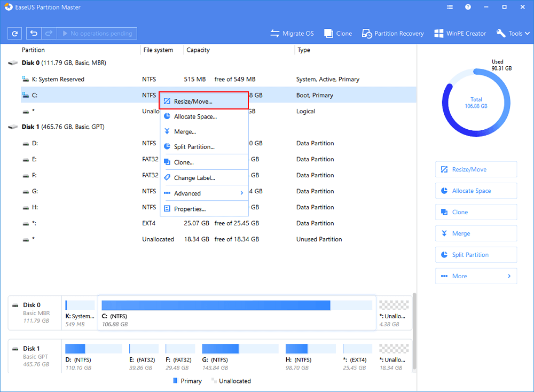This screenshot has width=534, height=392.
Task: Select E: (FAT32) block in Disk 1 map
Action: (144, 357)
